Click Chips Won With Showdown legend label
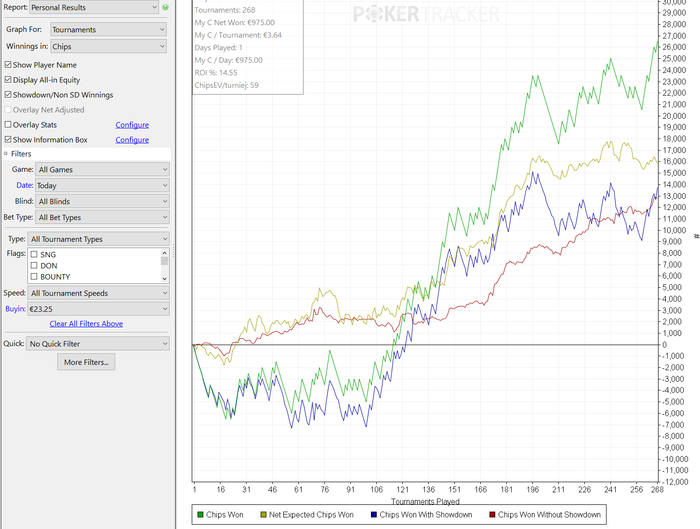700x529 pixels. [x=426, y=515]
